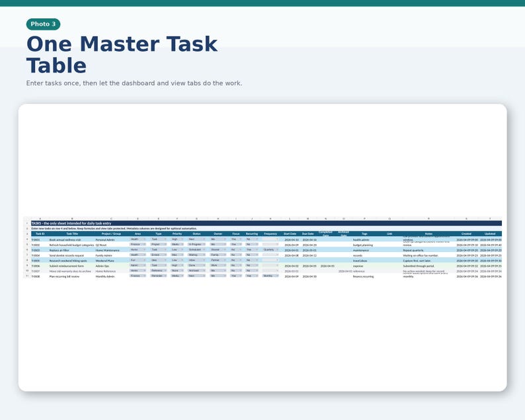
Task: Select the finance,recurring tags cell
Action: 363,276
